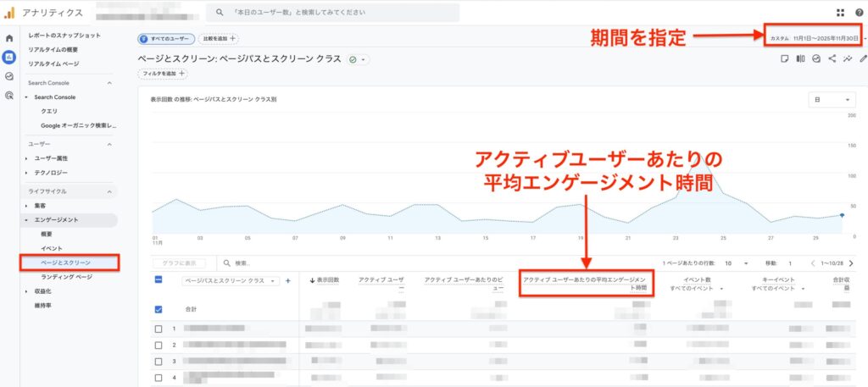This screenshot has width=868, height=387.
Task: Select ランディング ページ in the sidebar
Action: [x=67, y=277]
